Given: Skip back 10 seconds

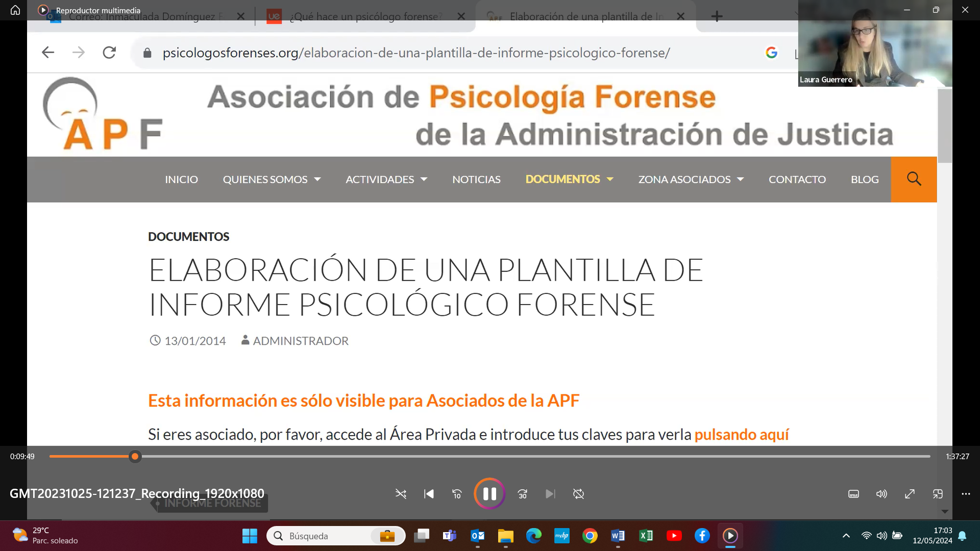Looking at the screenshot, I should (x=457, y=494).
